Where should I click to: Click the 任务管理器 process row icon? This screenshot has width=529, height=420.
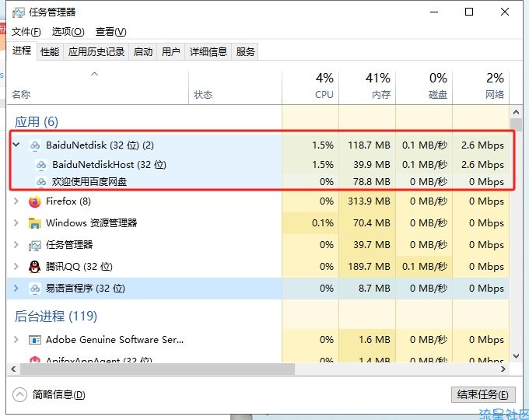(x=35, y=245)
